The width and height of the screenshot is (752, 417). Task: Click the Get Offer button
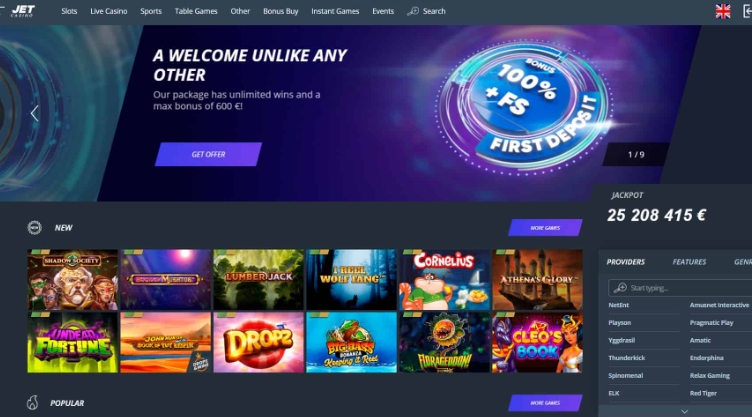click(x=208, y=154)
